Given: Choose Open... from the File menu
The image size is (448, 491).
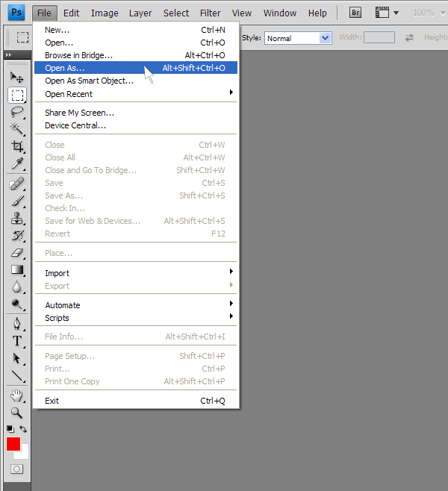Looking at the screenshot, I should click(136, 43).
